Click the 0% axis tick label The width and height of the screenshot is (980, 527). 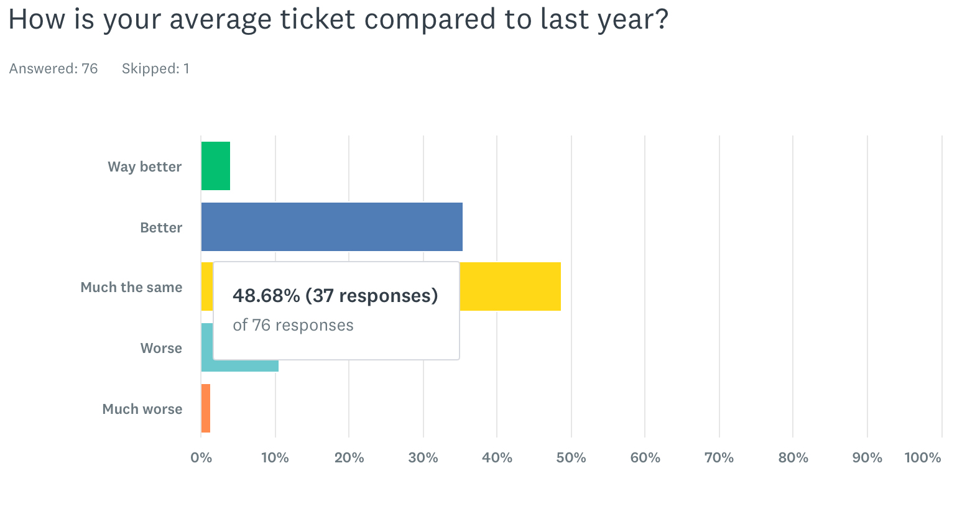click(x=201, y=458)
